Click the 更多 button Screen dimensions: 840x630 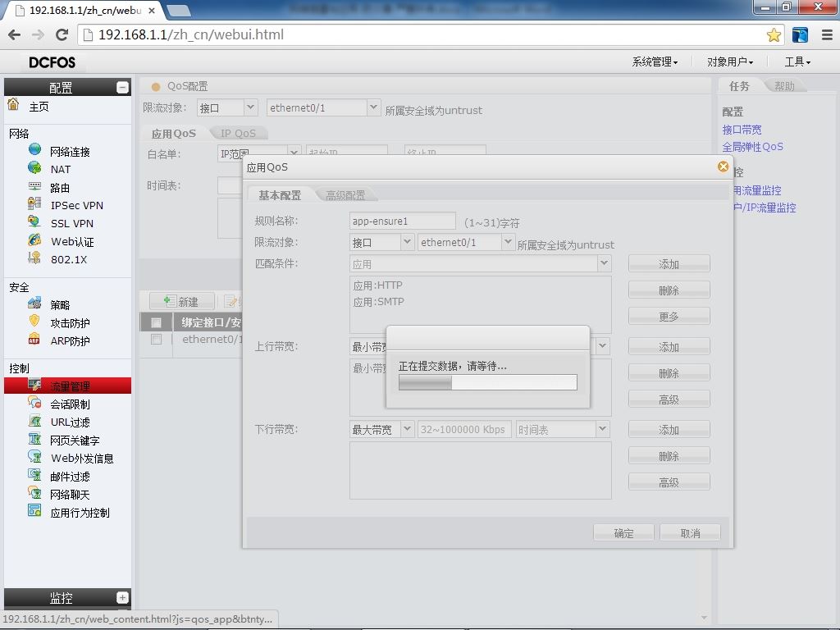[x=669, y=316]
